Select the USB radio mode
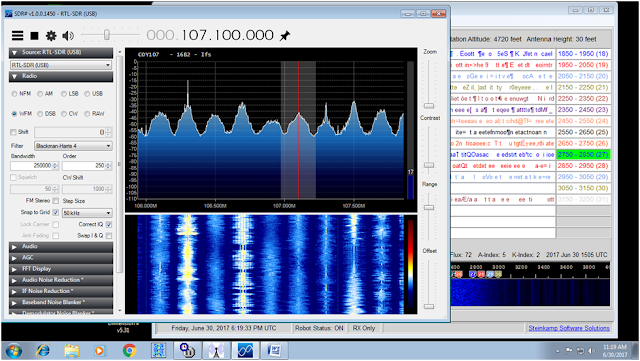This screenshot has width=640, height=361. pyautogui.click(x=87, y=94)
